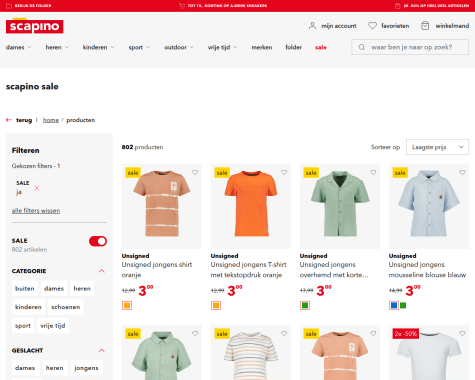Expand the heren navigation menu
The width and height of the screenshot is (475, 380).
(x=57, y=47)
